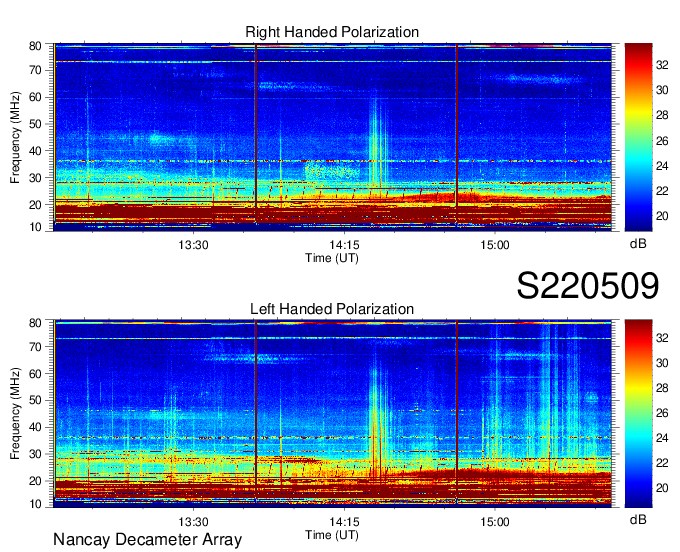680x552 pixels.
Task: Click the "Nancay Decameter Array" caption
Action: tap(147, 540)
